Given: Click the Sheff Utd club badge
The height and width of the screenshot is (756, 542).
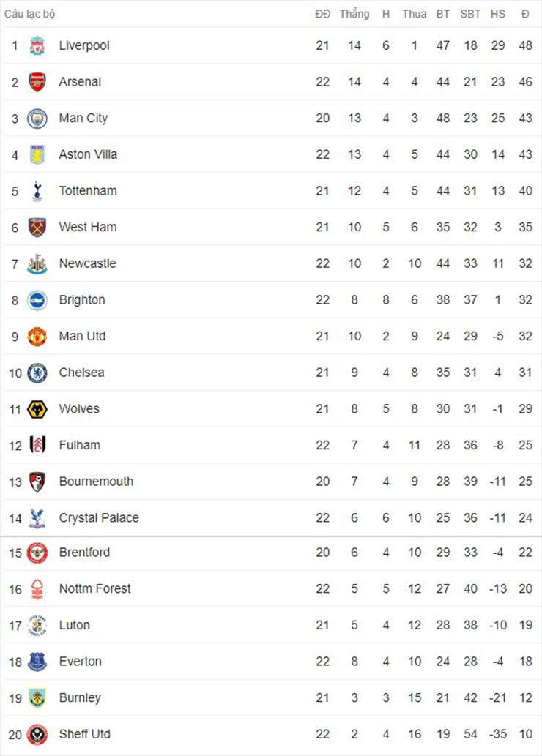Looking at the screenshot, I should coord(37,734).
